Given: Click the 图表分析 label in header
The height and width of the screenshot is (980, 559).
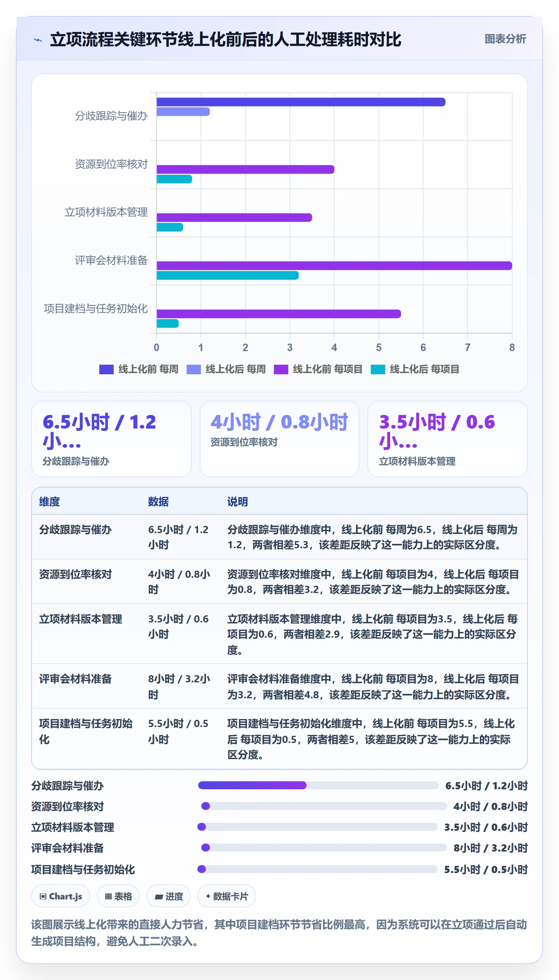Looking at the screenshot, I should coord(505,39).
